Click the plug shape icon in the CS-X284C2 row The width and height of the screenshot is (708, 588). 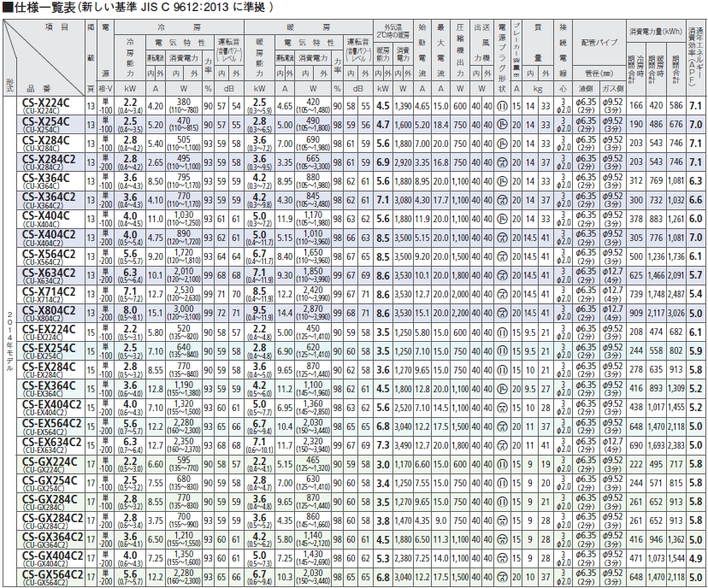click(502, 162)
